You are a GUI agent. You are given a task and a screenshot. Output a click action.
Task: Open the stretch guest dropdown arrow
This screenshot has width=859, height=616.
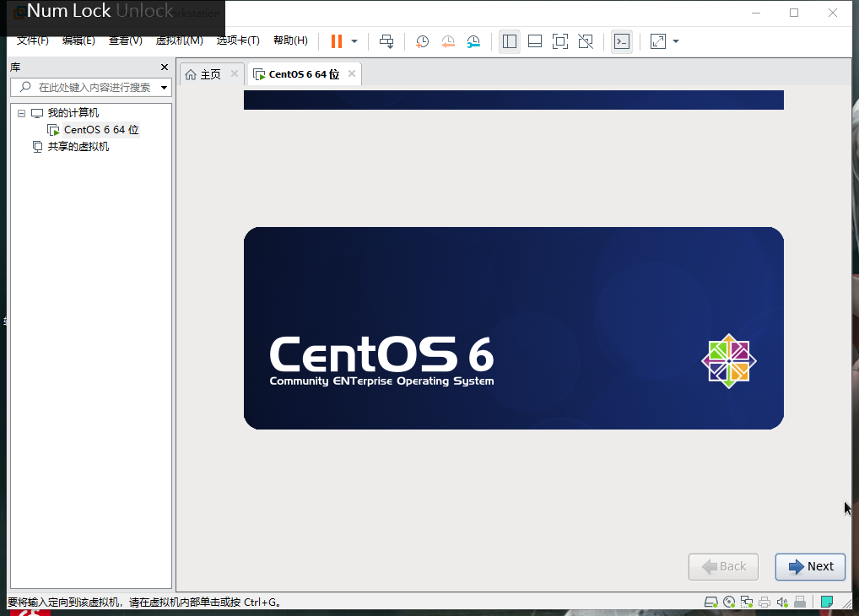pyautogui.click(x=676, y=41)
